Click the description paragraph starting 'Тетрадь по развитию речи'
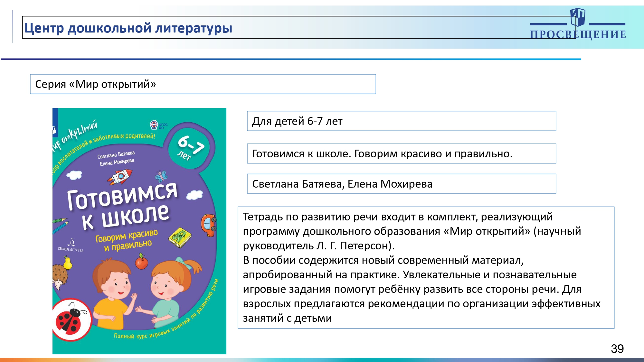644x362 pixels. tap(426, 267)
